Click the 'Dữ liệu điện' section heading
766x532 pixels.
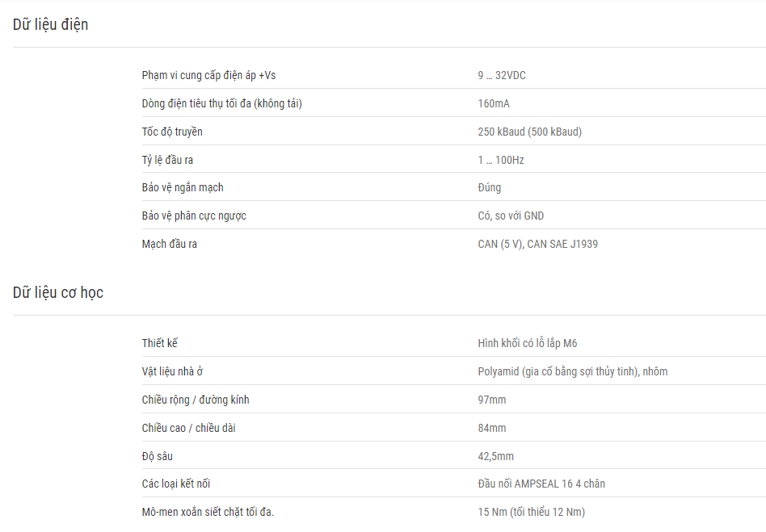(50, 24)
